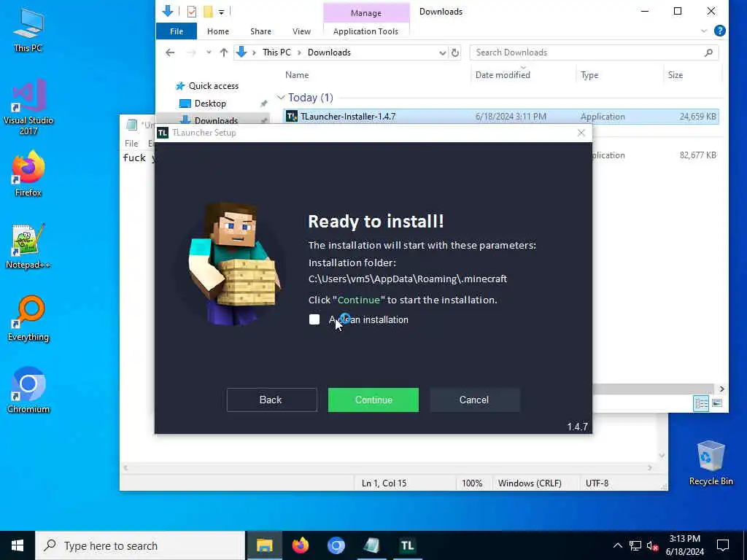Sort by the Size column header
This screenshot has height=560, width=747.
[x=675, y=75]
